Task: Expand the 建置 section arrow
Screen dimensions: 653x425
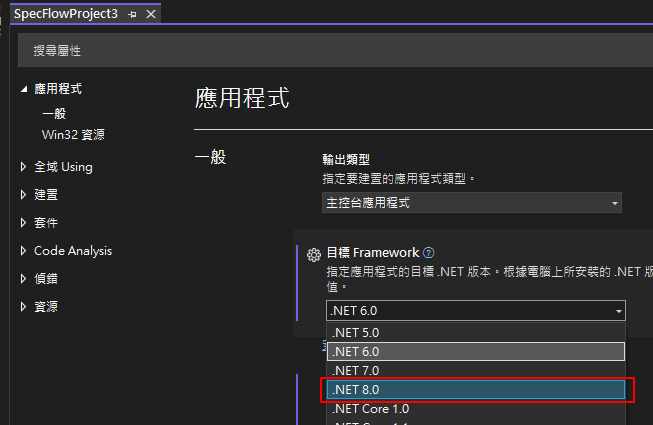Action: coord(23,195)
